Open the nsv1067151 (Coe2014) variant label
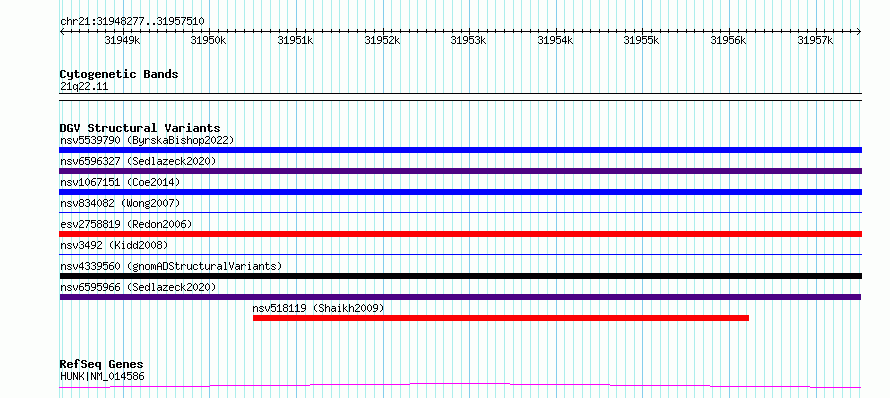The height and width of the screenshot is (398, 890). click(x=120, y=182)
